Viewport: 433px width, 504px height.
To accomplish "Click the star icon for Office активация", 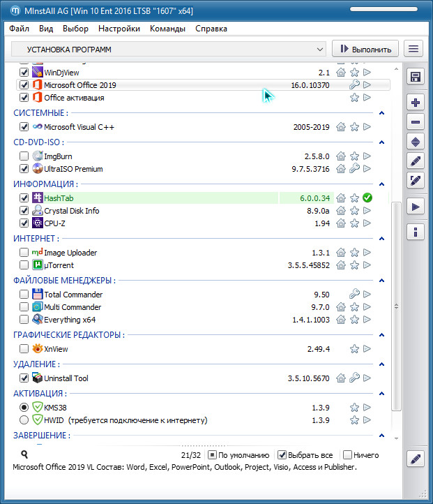I will click(x=354, y=98).
